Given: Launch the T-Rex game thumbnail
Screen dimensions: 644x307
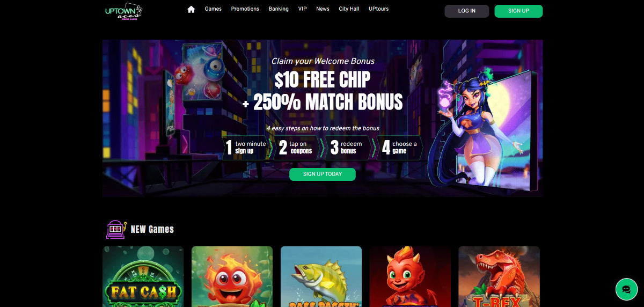Looking at the screenshot, I should click(499, 276).
